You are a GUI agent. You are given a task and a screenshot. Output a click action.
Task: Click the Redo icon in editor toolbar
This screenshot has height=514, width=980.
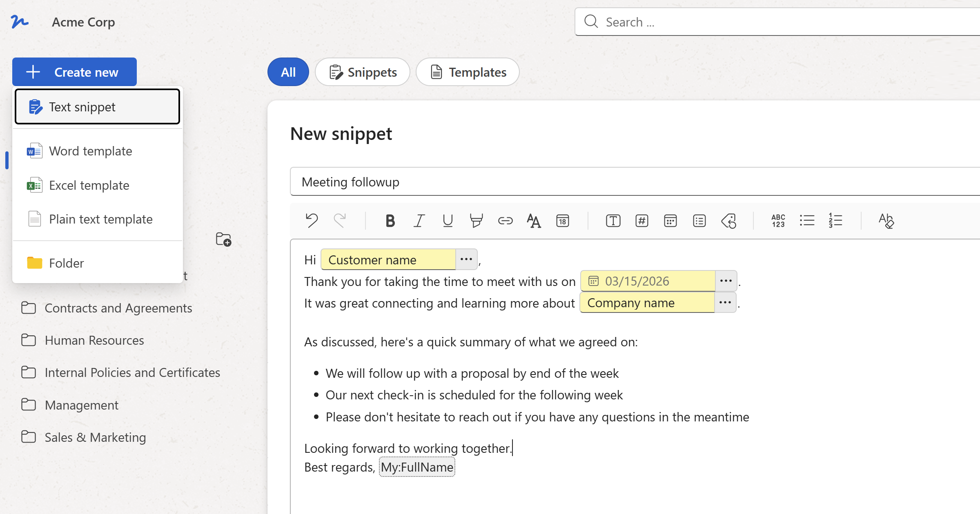[340, 221]
